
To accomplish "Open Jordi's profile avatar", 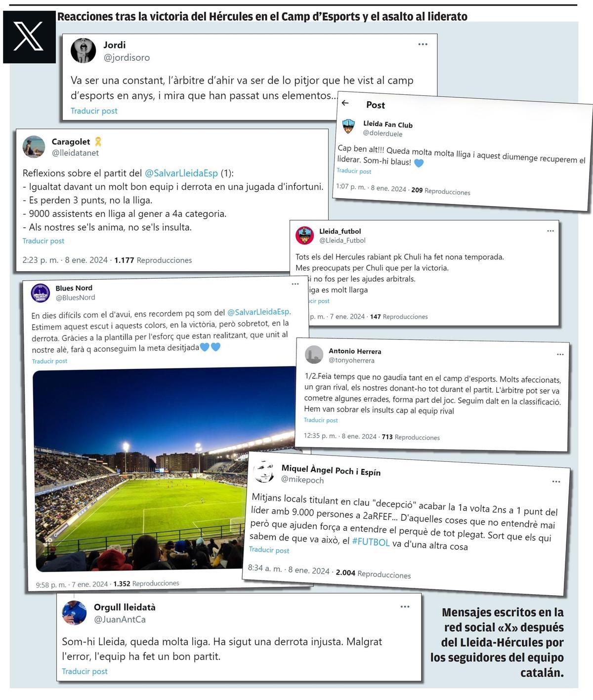I will coord(83,51).
